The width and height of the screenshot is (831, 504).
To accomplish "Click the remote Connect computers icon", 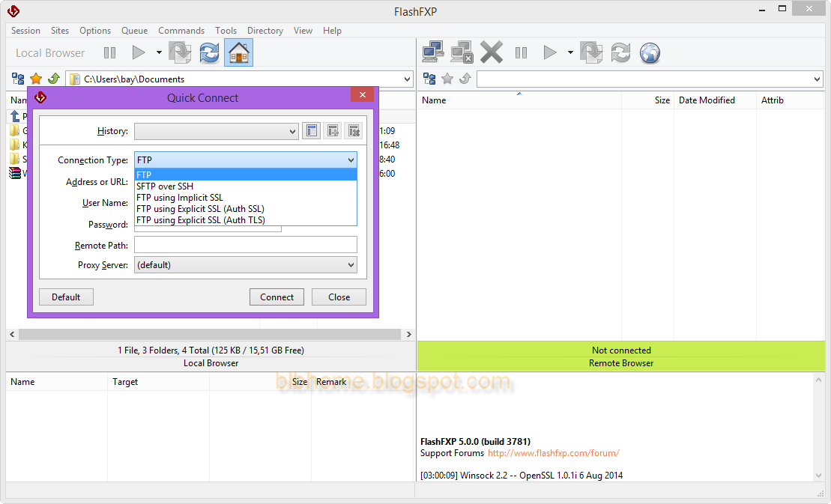I will [x=433, y=52].
